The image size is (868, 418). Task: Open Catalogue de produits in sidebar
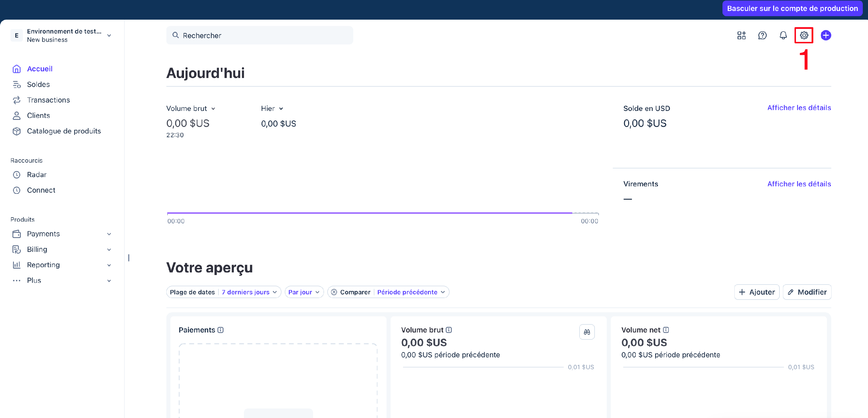pos(64,131)
